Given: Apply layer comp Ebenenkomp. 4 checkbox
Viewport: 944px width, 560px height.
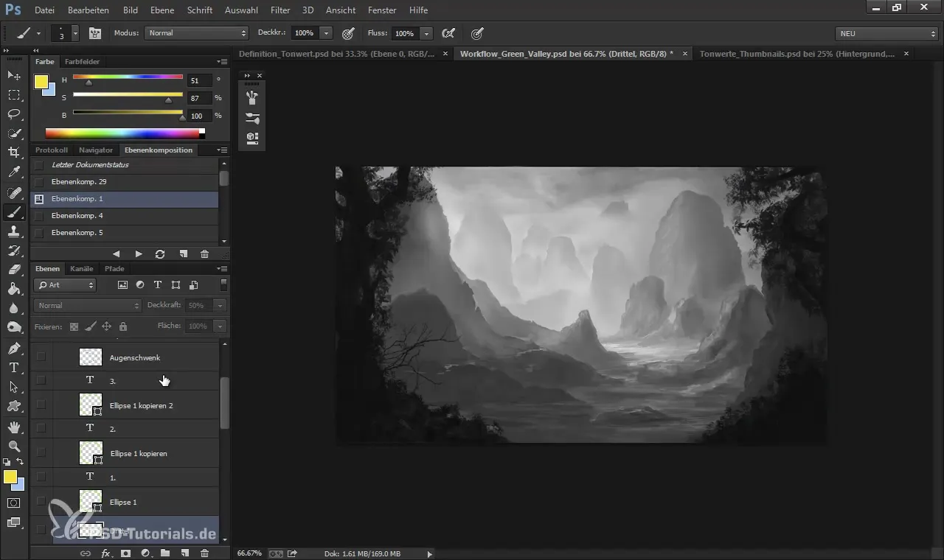Looking at the screenshot, I should coord(39,216).
